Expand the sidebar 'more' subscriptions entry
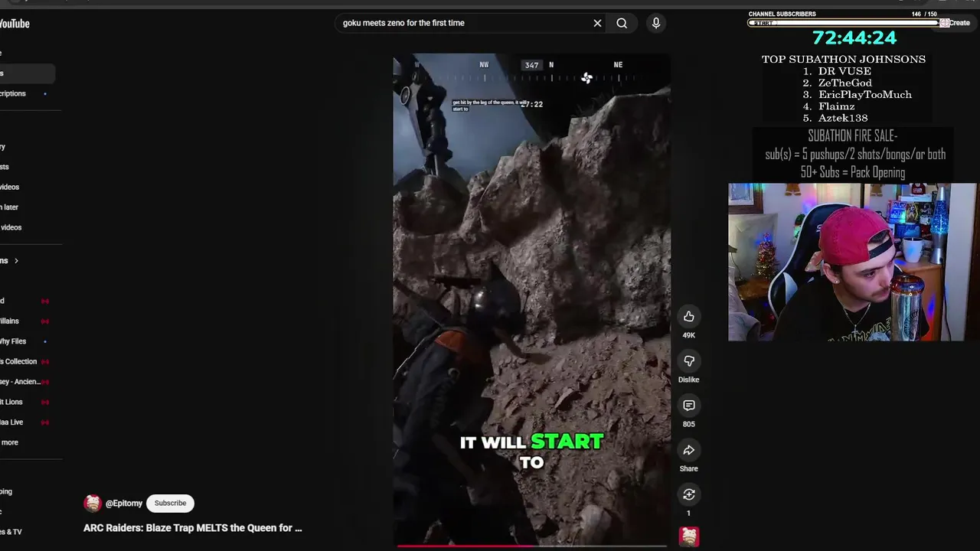The image size is (980, 551). tap(9, 442)
